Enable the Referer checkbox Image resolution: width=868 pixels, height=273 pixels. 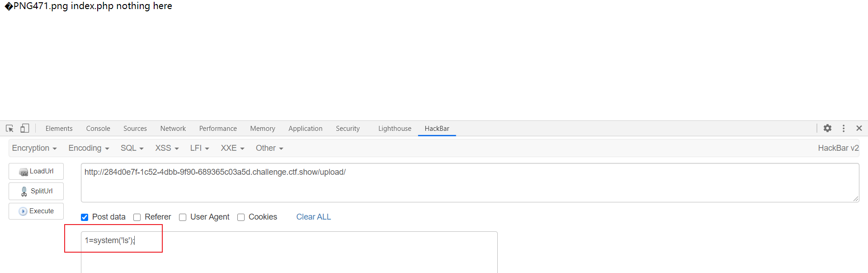click(137, 217)
